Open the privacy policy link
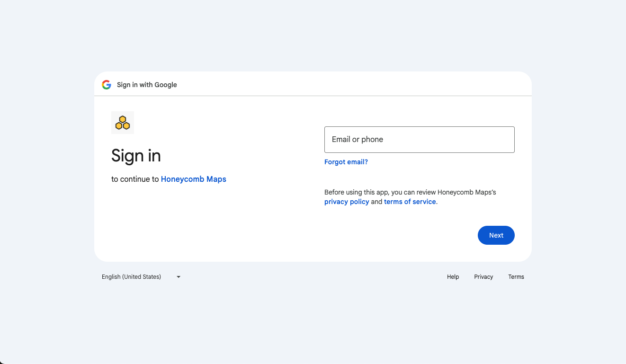 pyautogui.click(x=347, y=201)
